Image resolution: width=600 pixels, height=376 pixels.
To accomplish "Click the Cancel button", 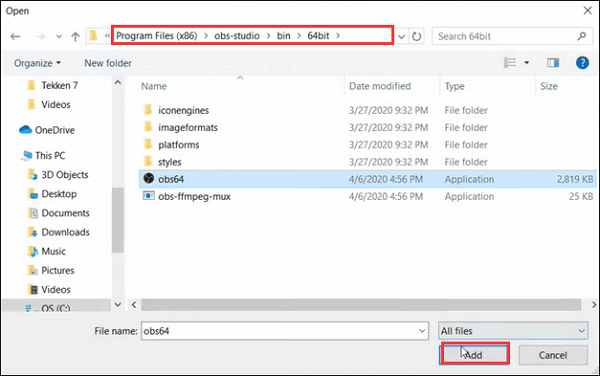I will click(553, 355).
